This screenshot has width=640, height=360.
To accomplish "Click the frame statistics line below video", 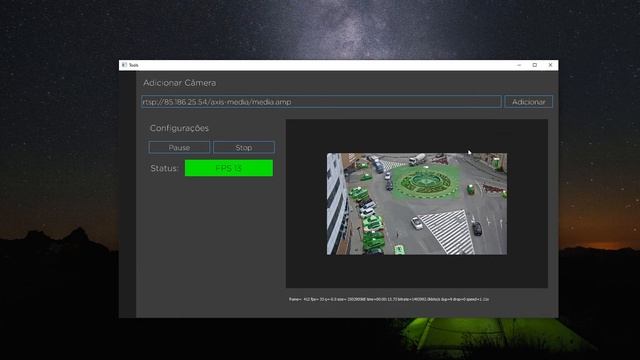I will pos(389,299).
